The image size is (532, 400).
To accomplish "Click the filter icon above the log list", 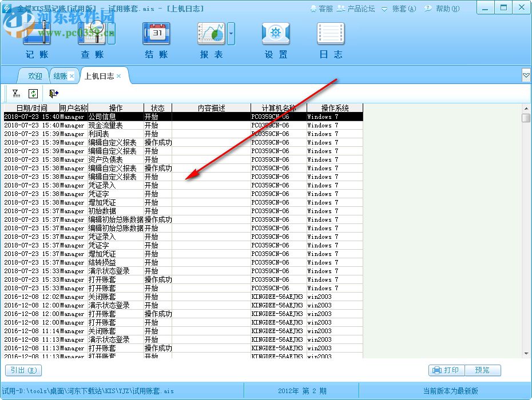I will click(x=15, y=93).
